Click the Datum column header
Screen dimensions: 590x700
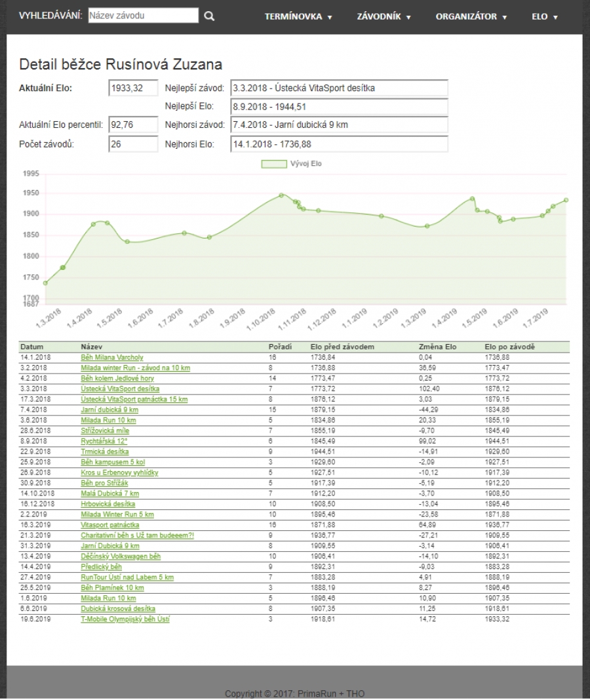click(x=32, y=346)
